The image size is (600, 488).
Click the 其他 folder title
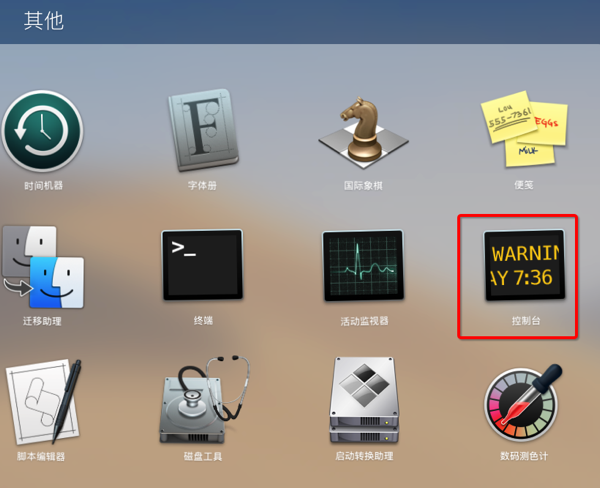[x=44, y=21]
